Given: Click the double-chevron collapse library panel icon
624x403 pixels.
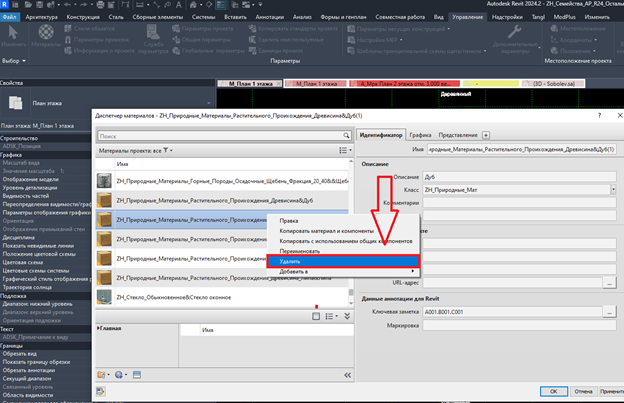Looking at the screenshot, I should click(347, 316).
